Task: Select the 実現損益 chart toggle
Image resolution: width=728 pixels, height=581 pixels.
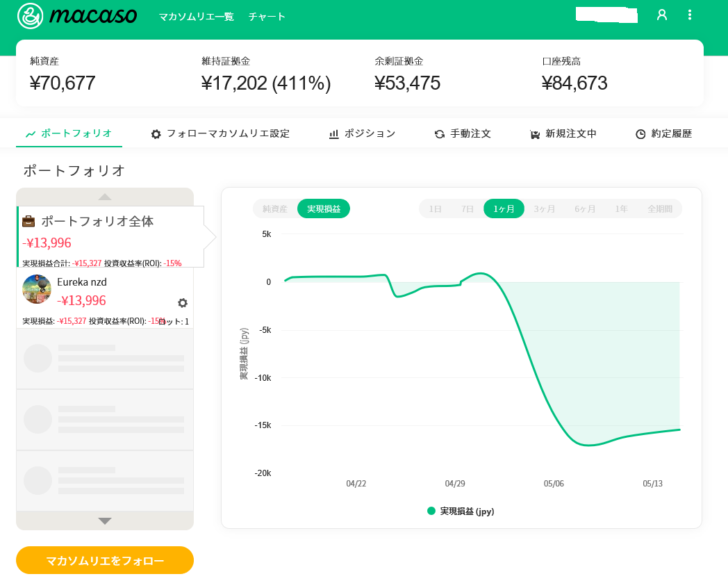Action: (324, 208)
